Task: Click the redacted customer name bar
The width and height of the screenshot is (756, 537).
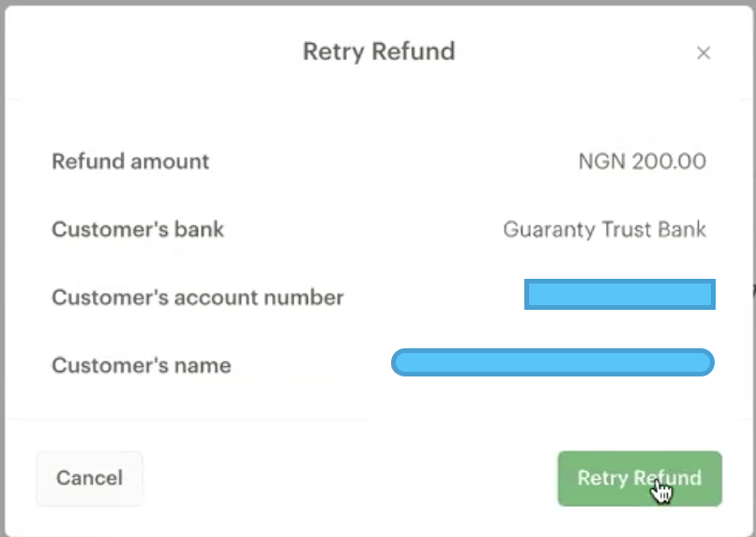Action: (x=552, y=362)
